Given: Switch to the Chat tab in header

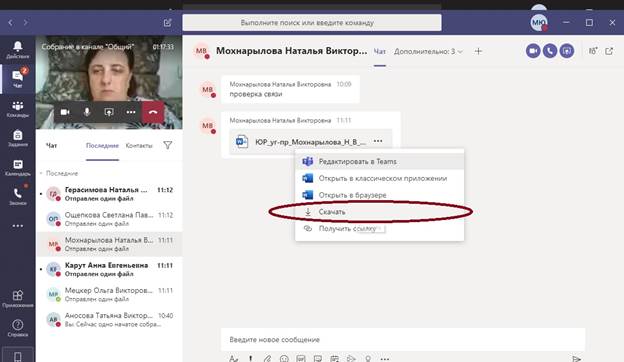Looking at the screenshot, I should [x=380, y=51].
